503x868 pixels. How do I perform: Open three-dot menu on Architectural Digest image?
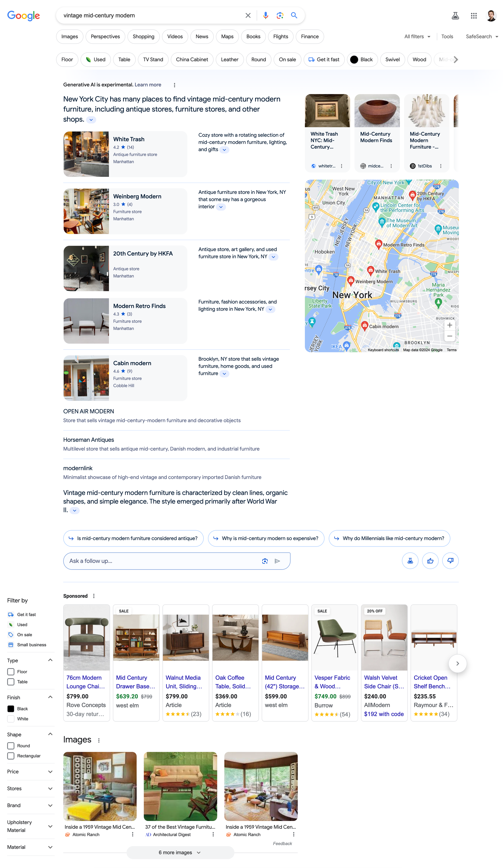pos(213,835)
